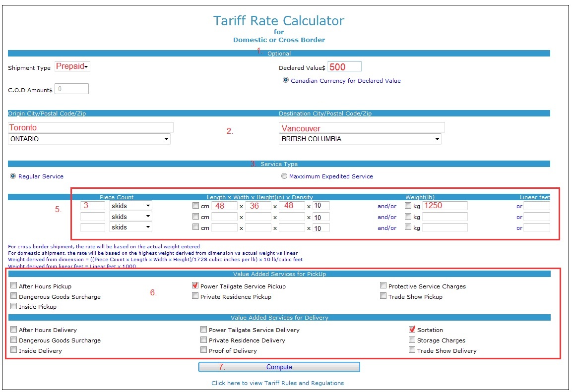Select Canadian Currency for Declared Value
The height and width of the screenshot is (392, 572).
286,80
